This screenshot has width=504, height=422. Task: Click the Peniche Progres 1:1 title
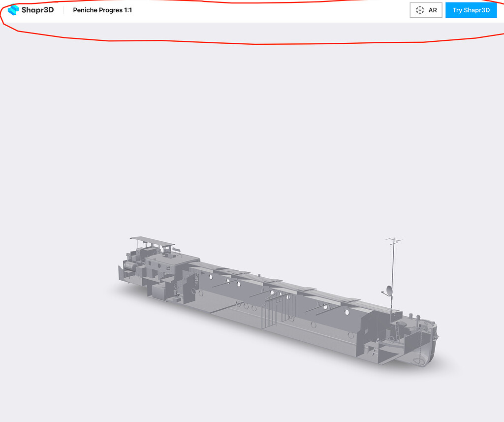[x=102, y=10]
